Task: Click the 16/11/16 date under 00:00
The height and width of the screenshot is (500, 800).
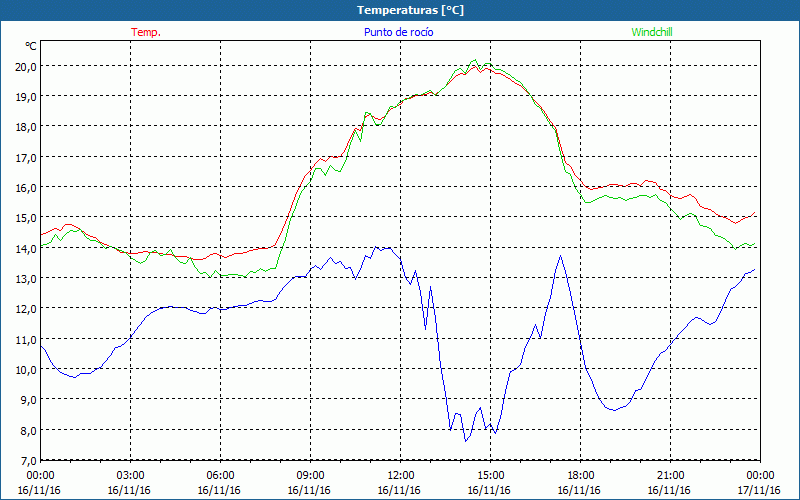Action: tap(39, 490)
